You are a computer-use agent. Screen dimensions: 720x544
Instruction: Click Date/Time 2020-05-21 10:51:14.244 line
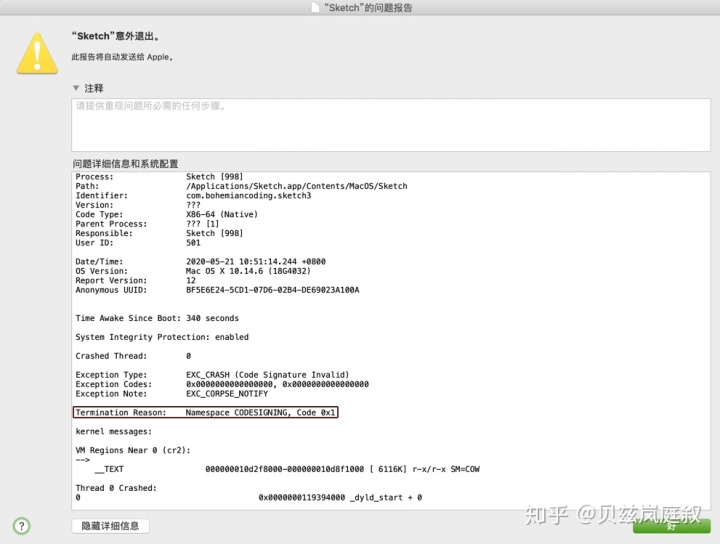201,262
